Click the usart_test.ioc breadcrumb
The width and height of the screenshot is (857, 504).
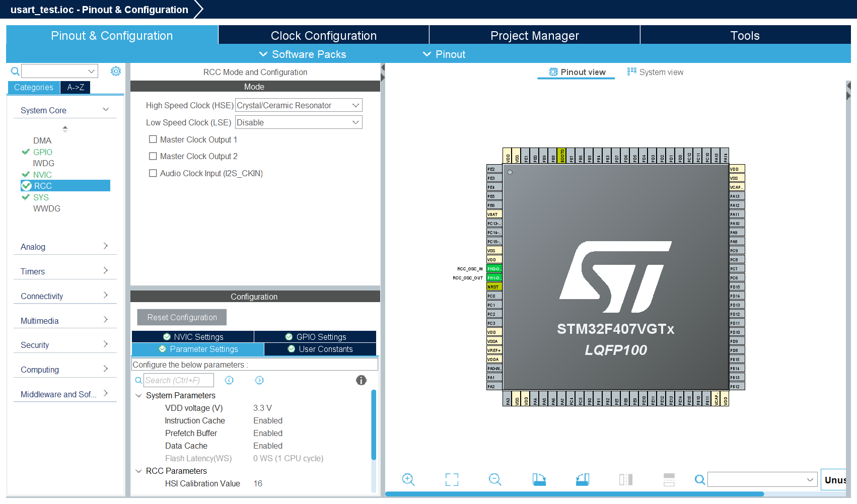[99, 10]
